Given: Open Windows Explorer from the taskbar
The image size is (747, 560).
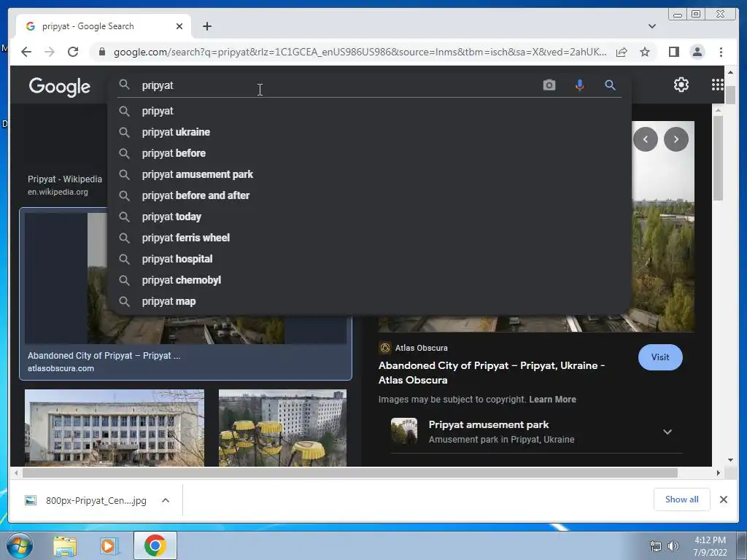Looking at the screenshot, I should click(64, 546).
